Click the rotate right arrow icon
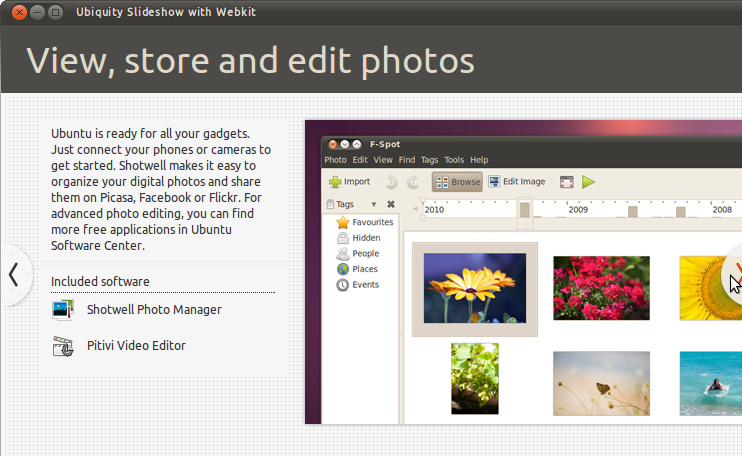The height and width of the screenshot is (456, 742). tap(413, 182)
